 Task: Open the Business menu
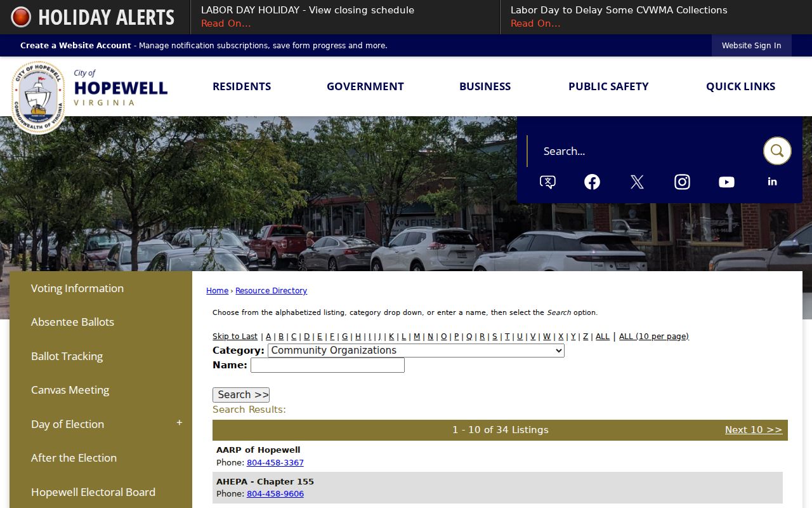(485, 86)
